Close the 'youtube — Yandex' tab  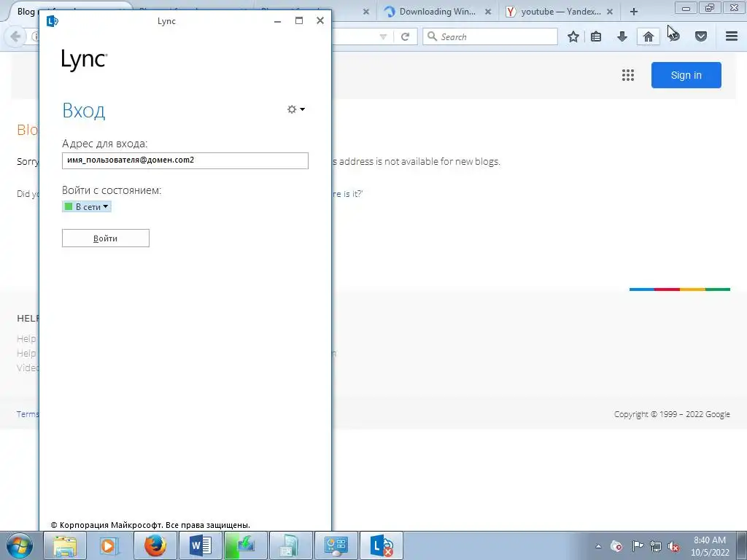(610, 12)
